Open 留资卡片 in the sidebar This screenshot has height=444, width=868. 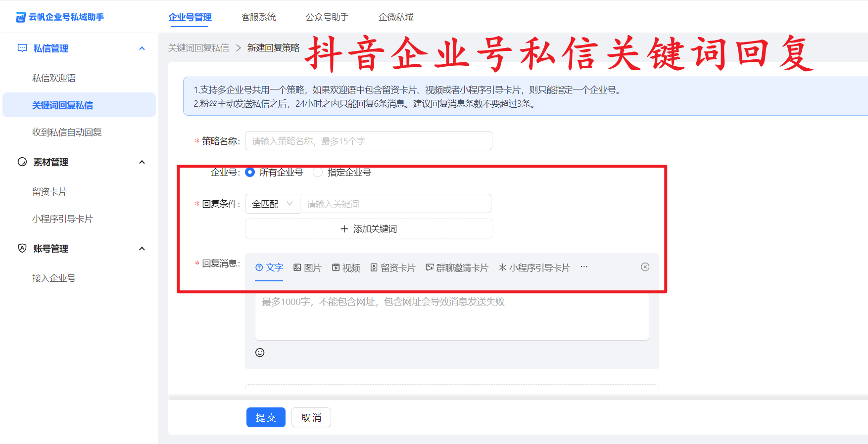pos(49,191)
